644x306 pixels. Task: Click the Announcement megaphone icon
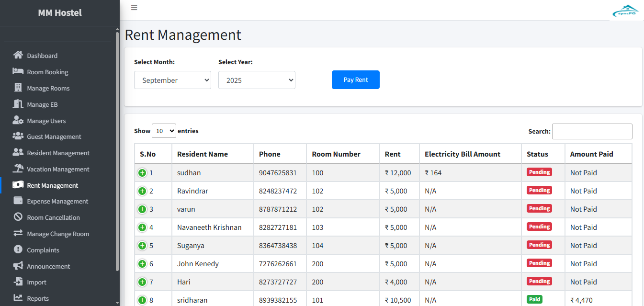click(x=18, y=266)
